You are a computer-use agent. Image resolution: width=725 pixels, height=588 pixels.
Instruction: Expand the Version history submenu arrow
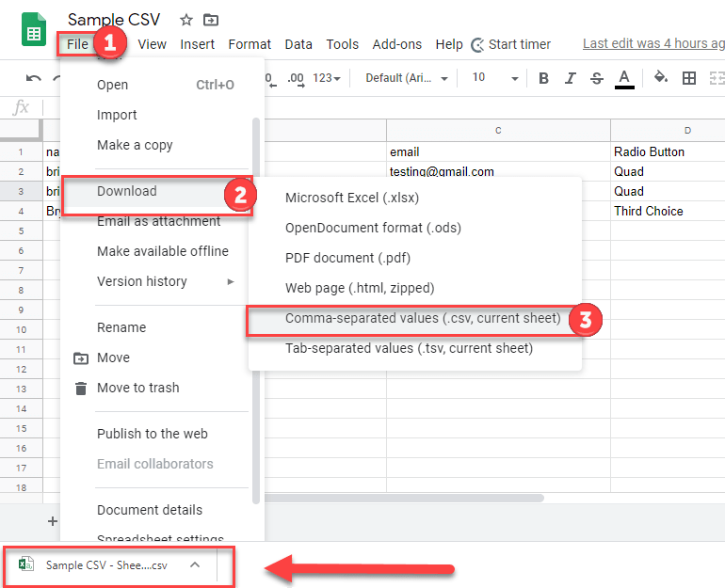coord(231,281)
